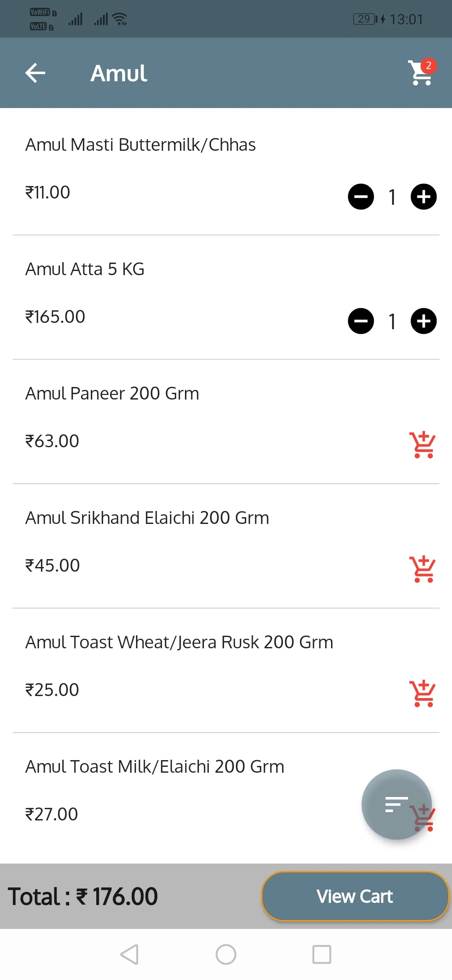Tap the View Cart button

(355, 896)
